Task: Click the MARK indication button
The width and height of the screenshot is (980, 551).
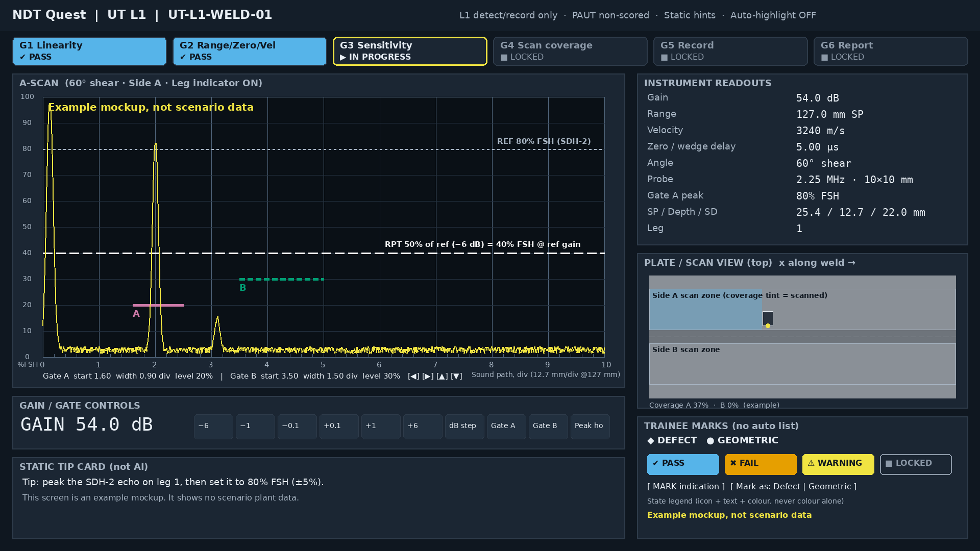Action: coord(686,487)
